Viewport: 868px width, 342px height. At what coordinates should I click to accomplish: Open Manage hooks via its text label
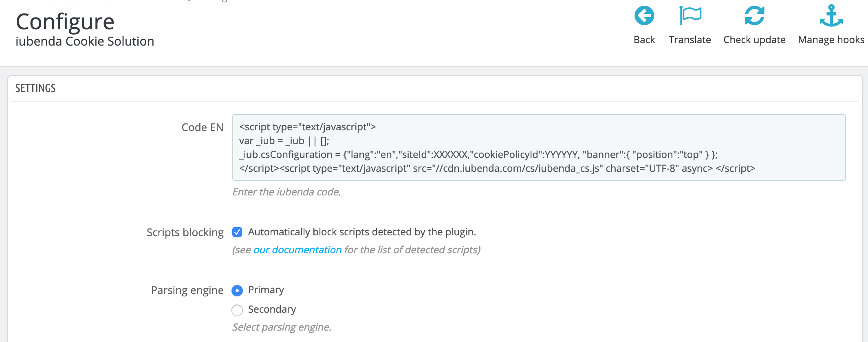tap(831, 40)
